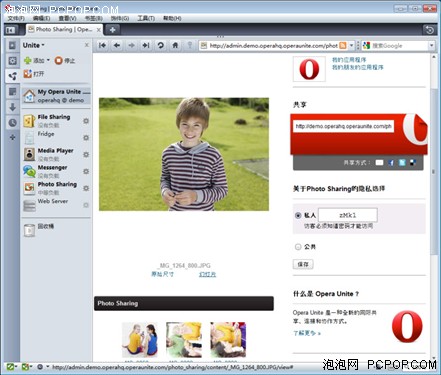Click the learn more (了解更多) link
This screenshot has height=375, width=441.
[x=307, y=333]
